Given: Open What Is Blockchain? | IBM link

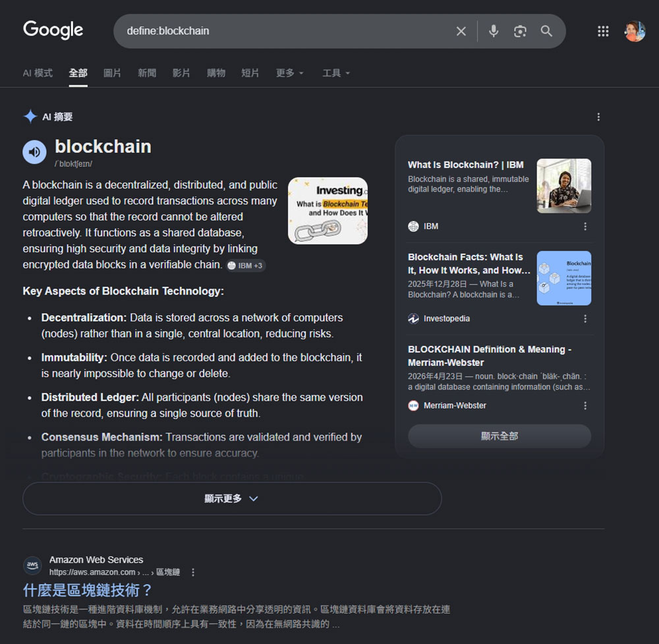Looking at the screenshot, I should click(x=466, y=165).
